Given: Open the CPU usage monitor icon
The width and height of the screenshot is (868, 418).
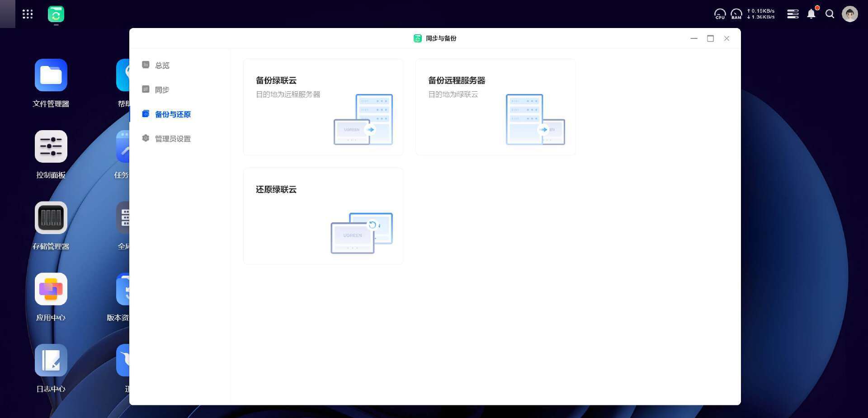Looking at the screenshot, I should 720,14.
